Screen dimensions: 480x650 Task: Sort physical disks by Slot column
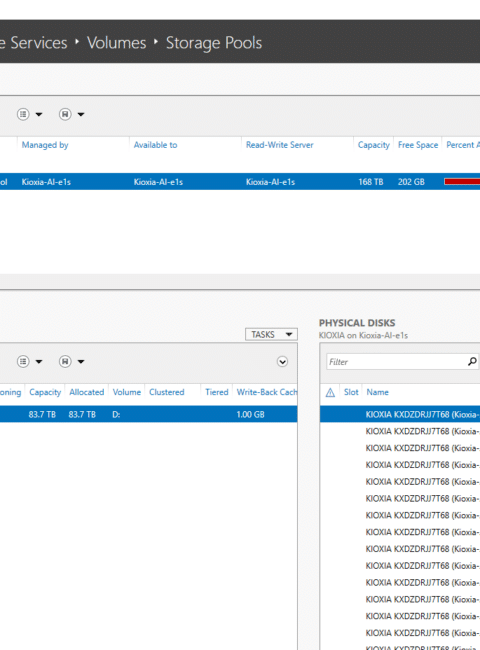click(351, 392)
